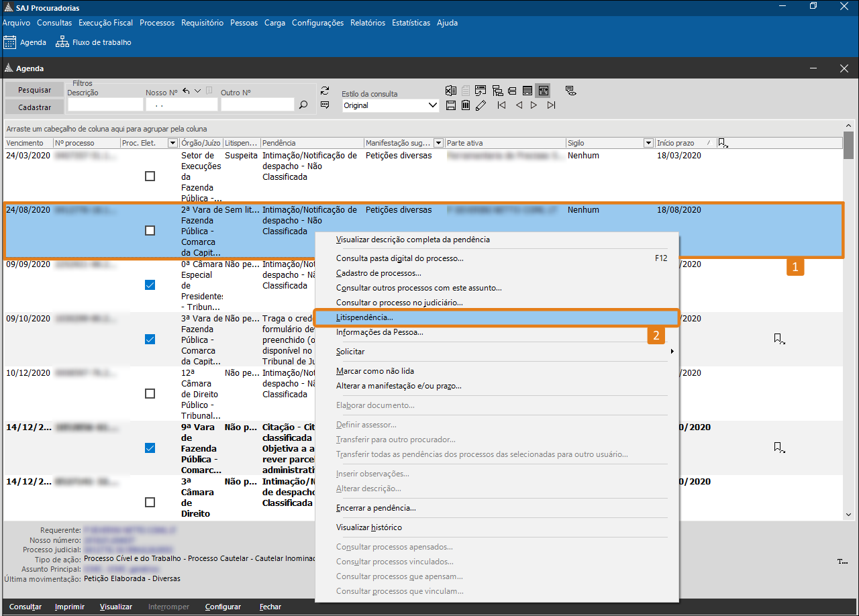Jump to first record navigation arrow
Image resolution: width=859 pixels, height=616 pixels.
501,105
